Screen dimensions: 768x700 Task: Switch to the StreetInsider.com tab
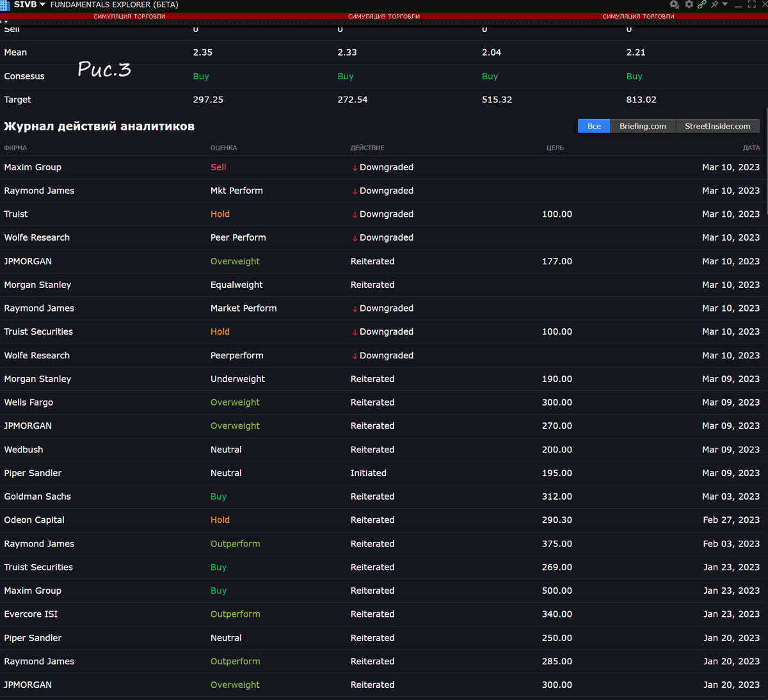[717, 126]
